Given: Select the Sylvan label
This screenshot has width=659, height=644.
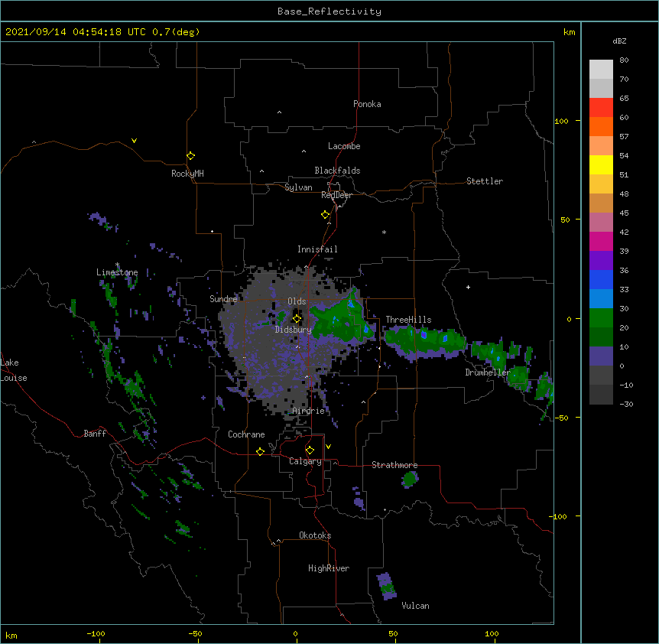Looking at the screenshot, I should [298, 187].
